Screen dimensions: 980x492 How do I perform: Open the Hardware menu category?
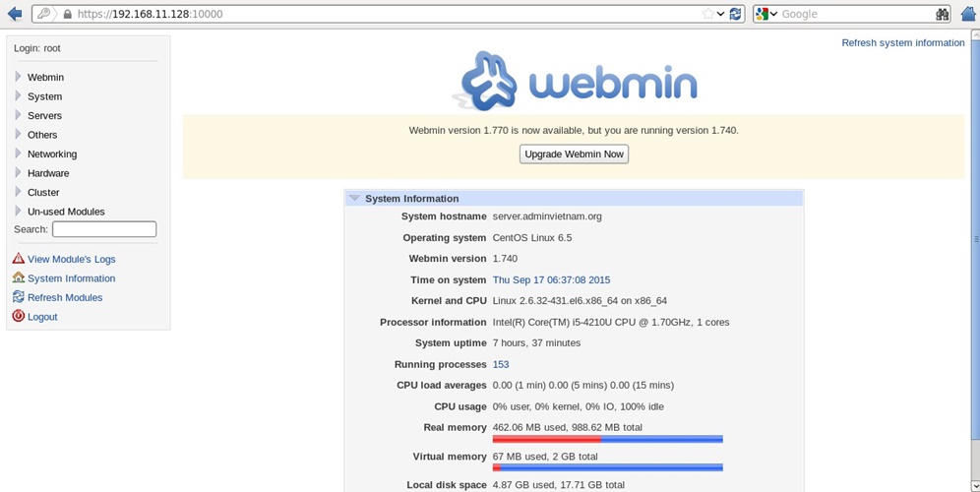pos(48,173)
